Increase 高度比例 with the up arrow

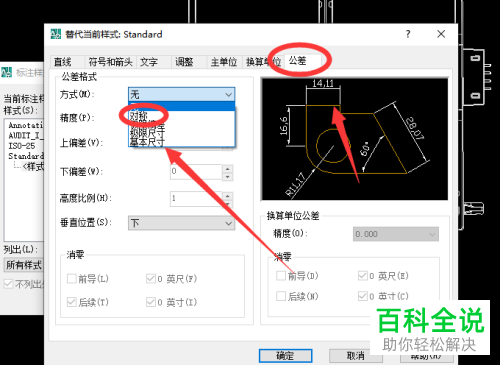228,195
